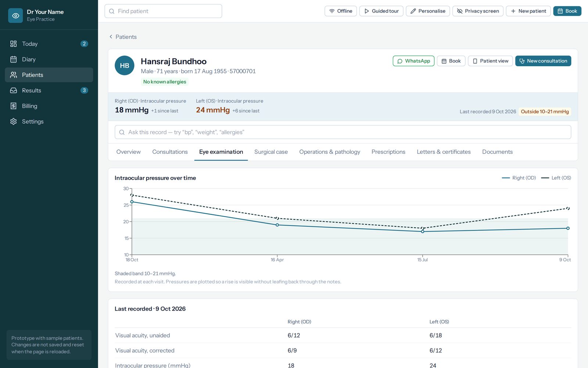The height and width of the screenshot is (368, 588).
Task: Open Patient view
Action: tap(490, 61)
